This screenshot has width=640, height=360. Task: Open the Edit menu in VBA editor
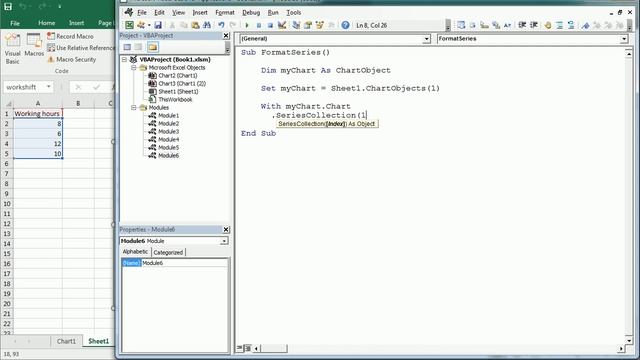(159, 13)
